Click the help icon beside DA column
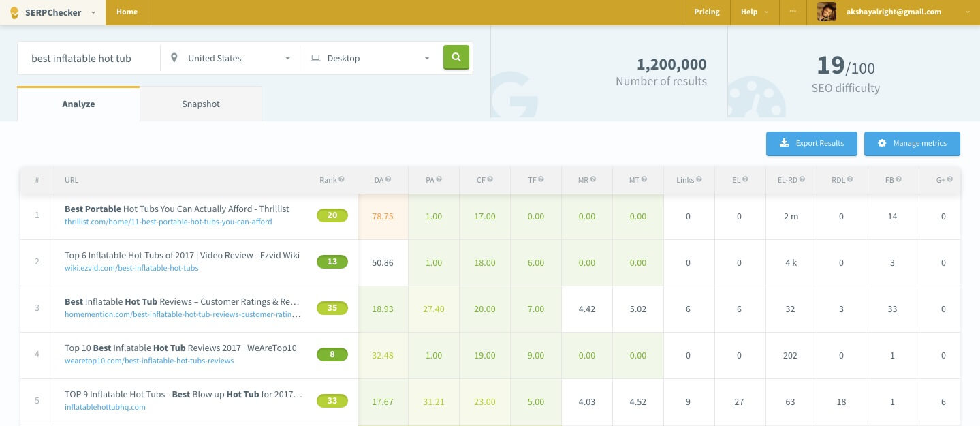This screenshot has height=426, width=980. click(388, 179)
